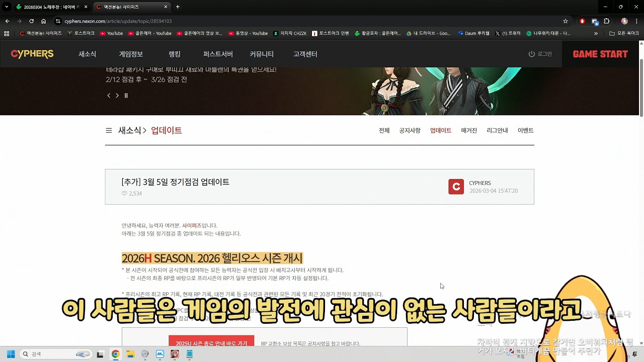Select the 매거진 category tab
The height and width of the screenshot is (362, 644).
click(469, 130)
